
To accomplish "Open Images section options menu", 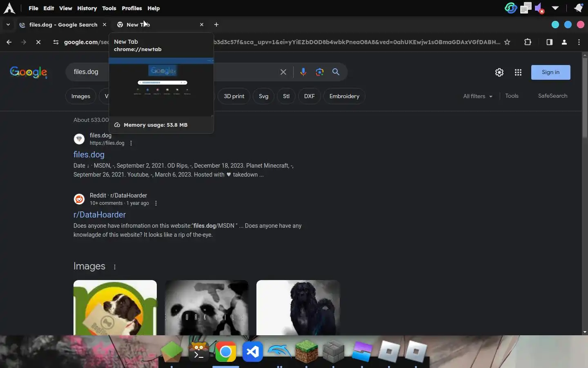I will (x=115, y=267).
